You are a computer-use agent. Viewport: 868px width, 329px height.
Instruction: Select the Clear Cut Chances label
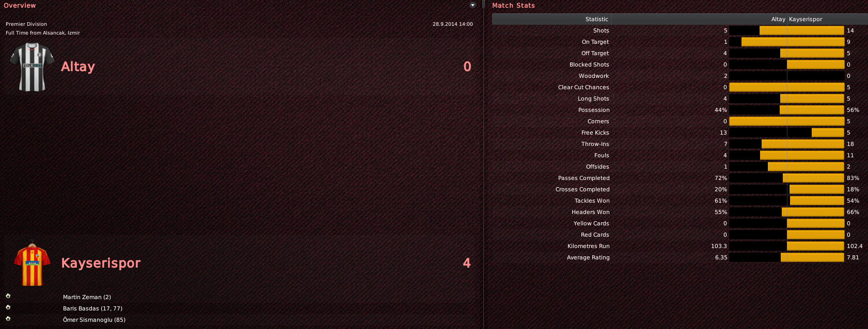click(x=583, y=87)
